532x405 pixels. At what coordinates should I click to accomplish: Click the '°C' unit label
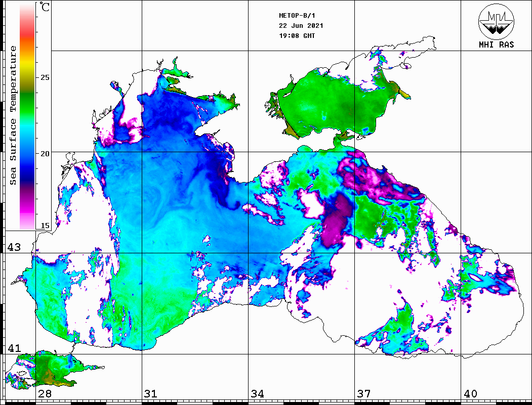coord(45,7)
